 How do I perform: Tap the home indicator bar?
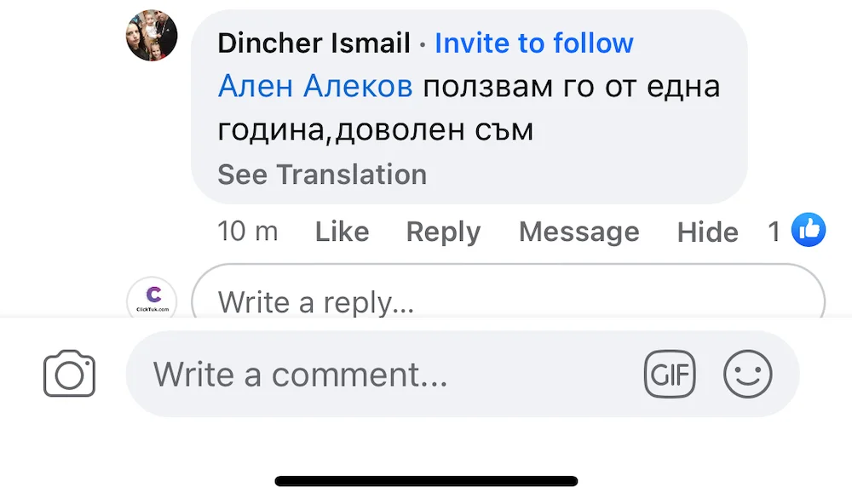[426, 481]
